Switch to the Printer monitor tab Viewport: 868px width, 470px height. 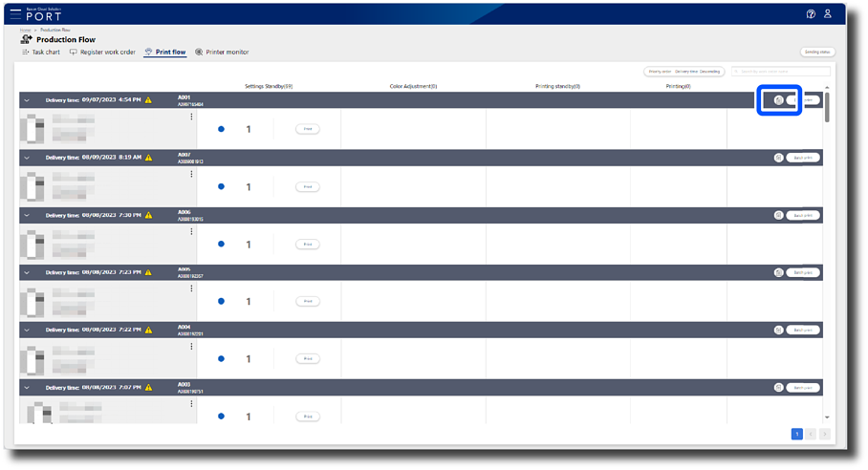pos(222,53)
